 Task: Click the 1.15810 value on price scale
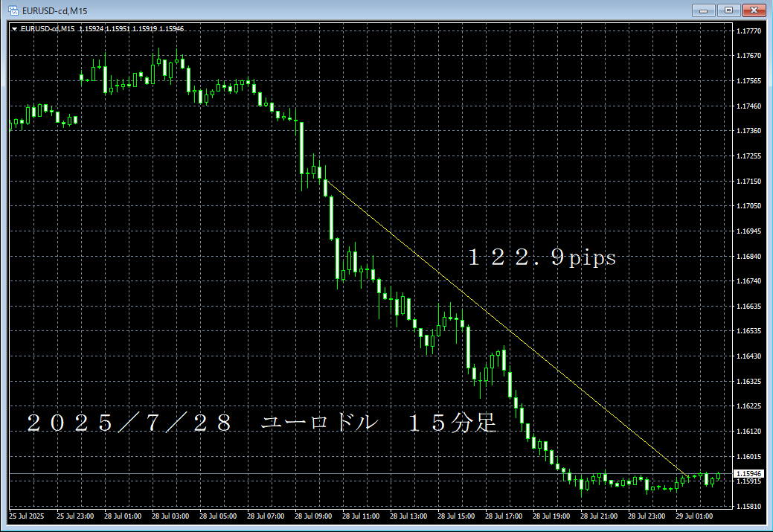pos(748,507)
